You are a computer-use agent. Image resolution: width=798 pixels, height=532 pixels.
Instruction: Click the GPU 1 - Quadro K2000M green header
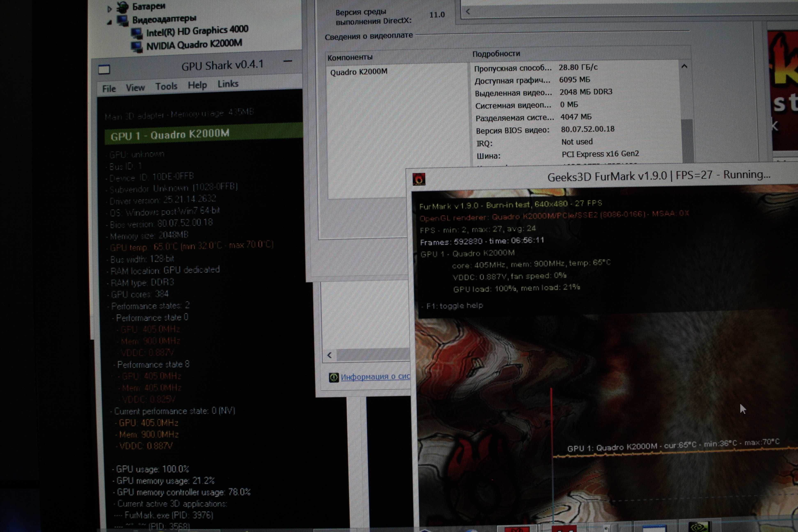pyautogui.click(x=204, y=133)
